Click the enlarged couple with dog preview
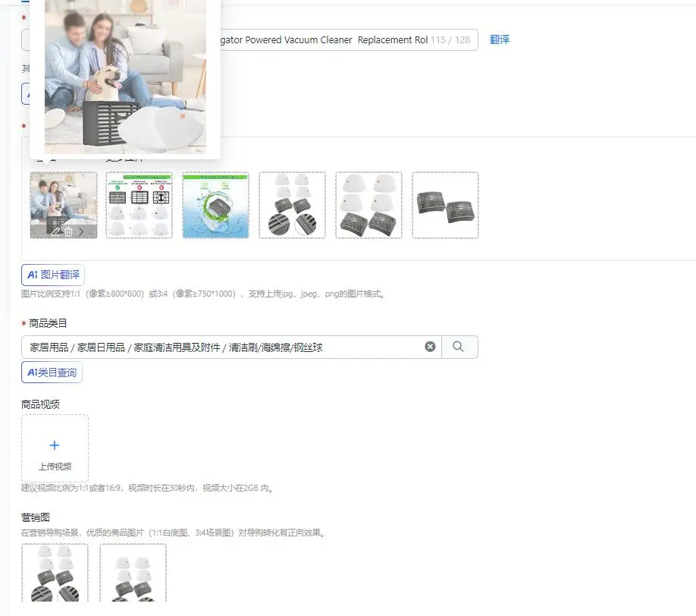This screenshot has height=616, width=696. coord(125,77)
